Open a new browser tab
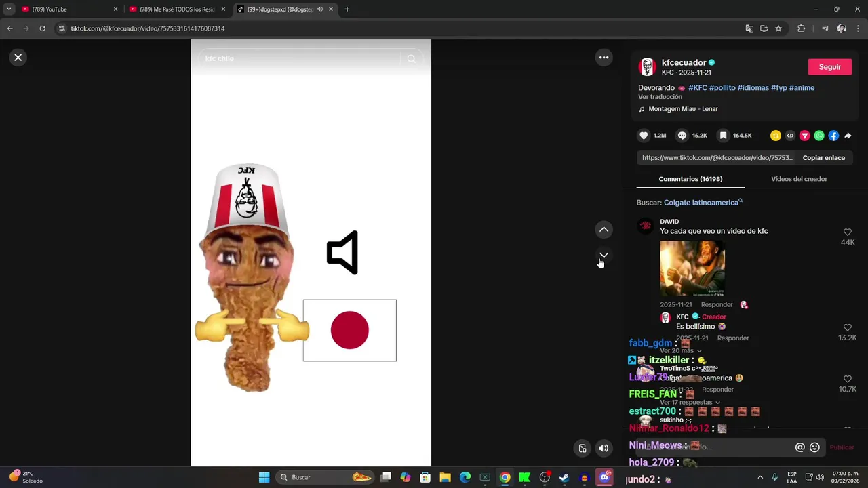 [347, 9]
